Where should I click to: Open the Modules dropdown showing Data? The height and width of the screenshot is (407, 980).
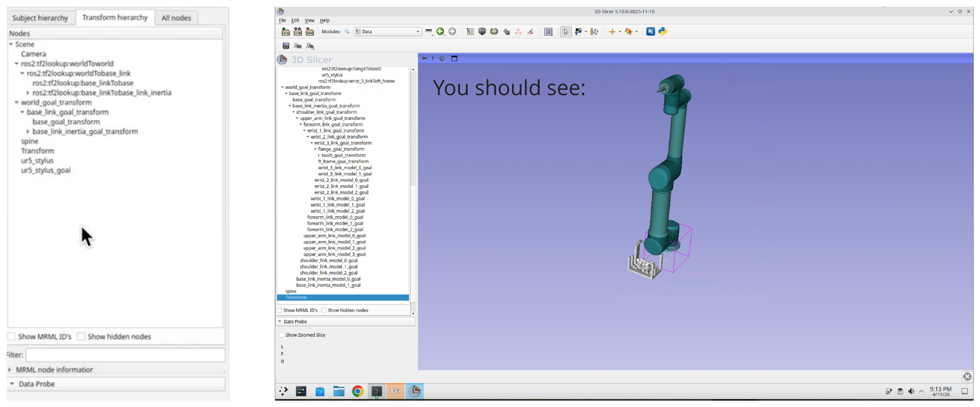click(387, 31)
